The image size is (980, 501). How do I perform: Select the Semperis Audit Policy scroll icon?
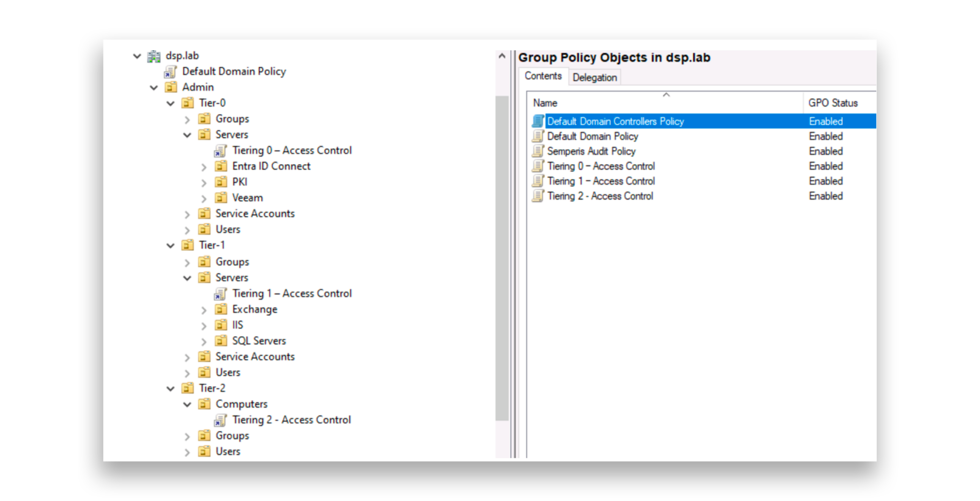[537, 151]
